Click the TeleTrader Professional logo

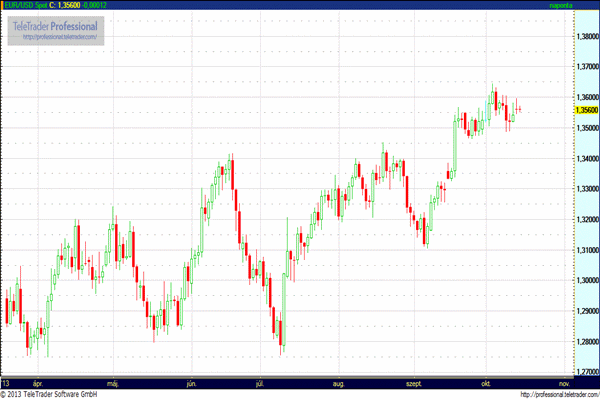click(55, 24)
